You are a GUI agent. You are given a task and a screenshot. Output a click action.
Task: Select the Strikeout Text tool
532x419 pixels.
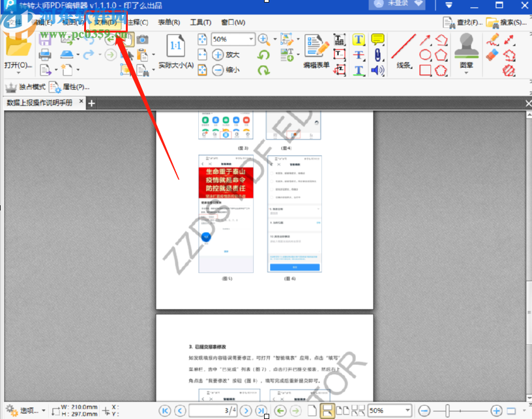click(x=359, y=55)
